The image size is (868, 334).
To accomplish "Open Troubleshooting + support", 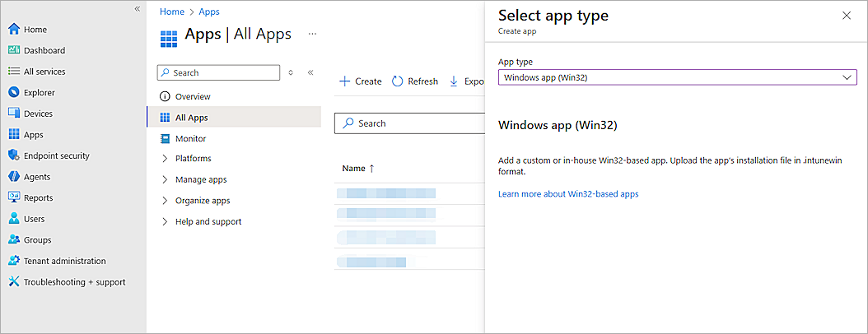I will (x=67, y=281).
